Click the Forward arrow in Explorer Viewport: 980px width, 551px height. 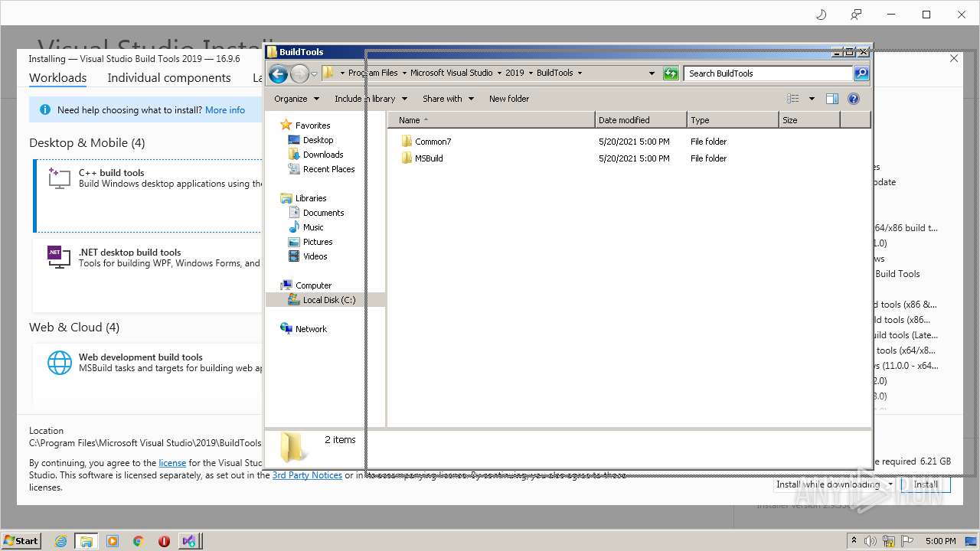pos(299,73)
